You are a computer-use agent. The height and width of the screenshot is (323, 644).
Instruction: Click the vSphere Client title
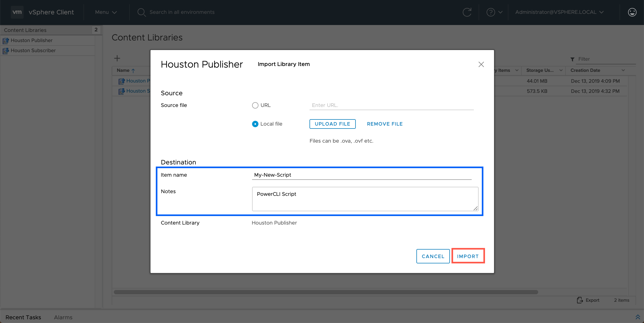coord(51,12)
